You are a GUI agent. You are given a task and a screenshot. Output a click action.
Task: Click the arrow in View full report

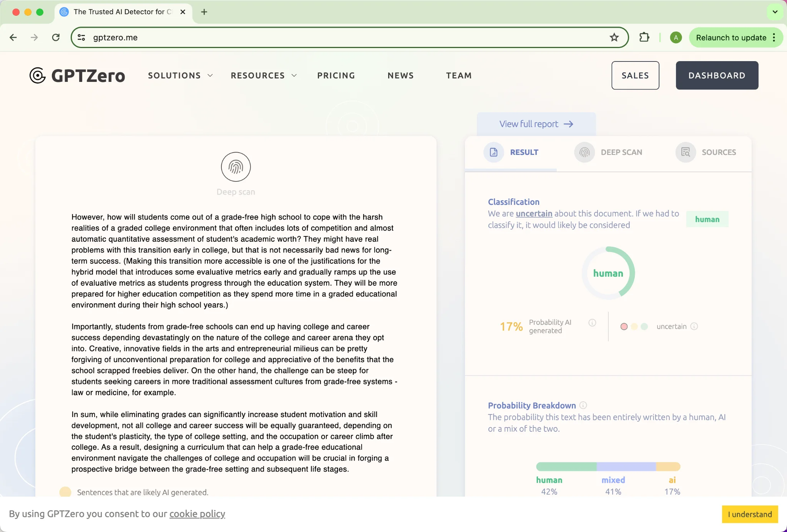pyautogui.click(x=568, y=124)
